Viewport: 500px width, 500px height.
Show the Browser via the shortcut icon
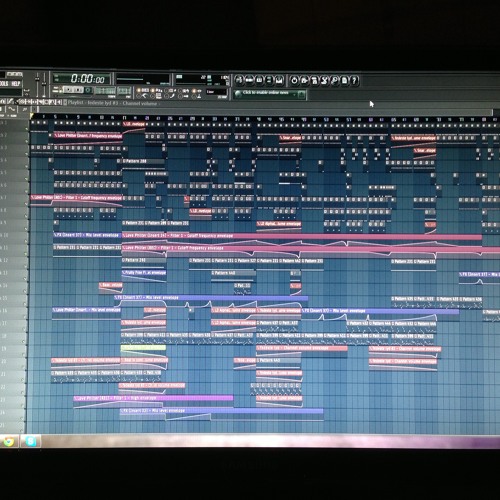click(x=269, y=80)
